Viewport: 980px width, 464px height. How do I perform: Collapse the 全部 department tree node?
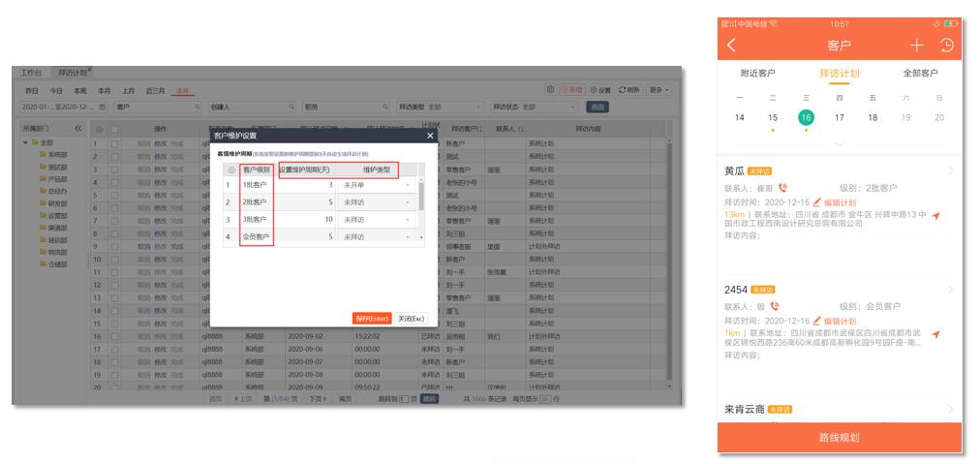(26, 142)
